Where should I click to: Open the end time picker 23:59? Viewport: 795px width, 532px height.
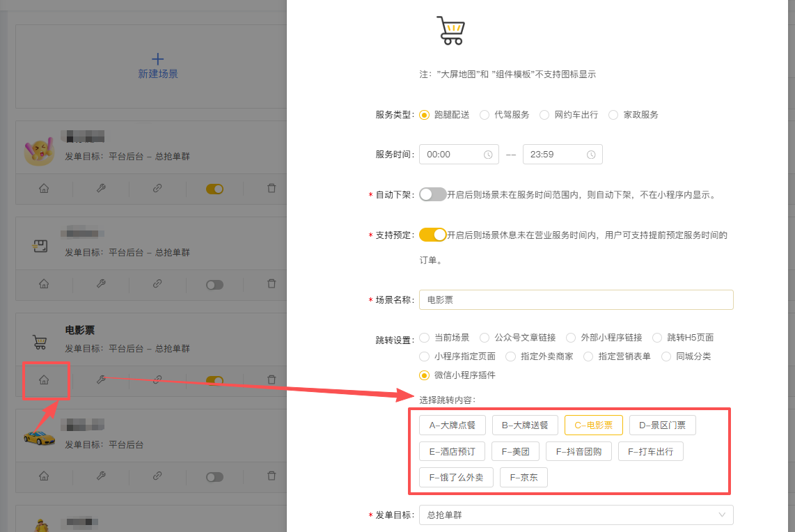[x=553, y=155]
